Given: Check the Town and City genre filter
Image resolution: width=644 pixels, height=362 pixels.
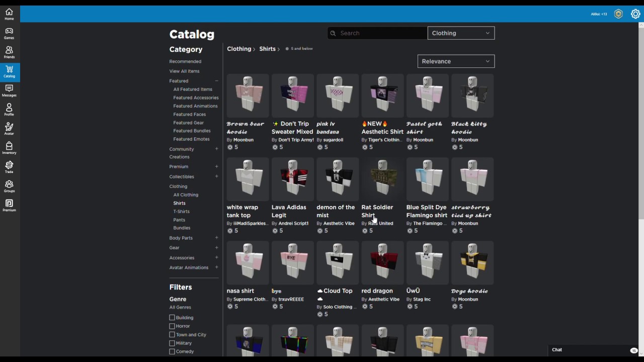Looking at the screenshot, I should click(x=172, y=335).
